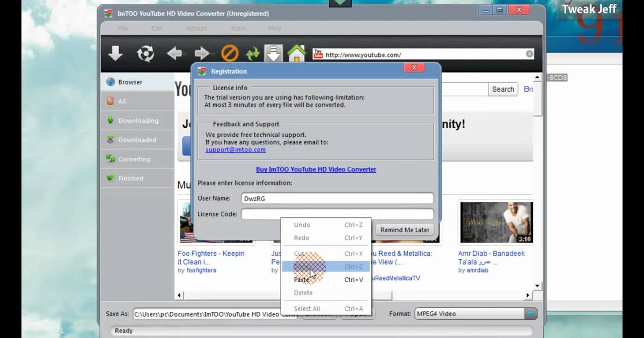Go back with the left arrow icon
This screenshot has width=644, height=338.
coord(174,54)
